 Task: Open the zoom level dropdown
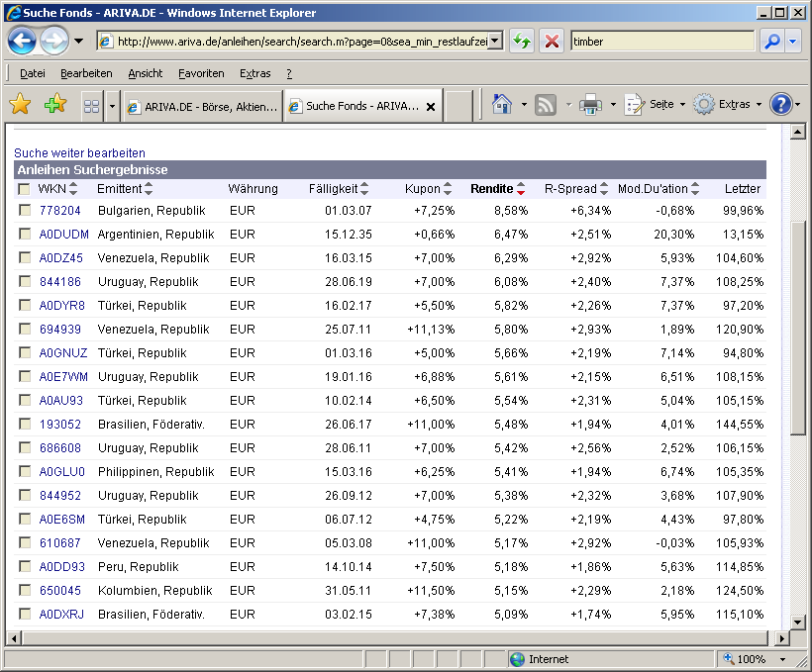(783, 659)
